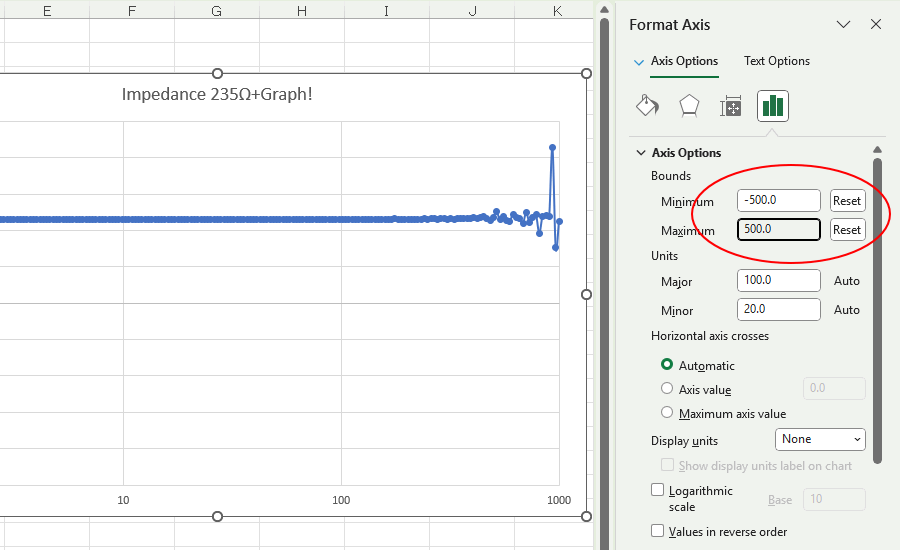Image resolution: width=900 pixels, height=550 pixels.
Task: Click the Major units input field
Action: tap(778, 280)
